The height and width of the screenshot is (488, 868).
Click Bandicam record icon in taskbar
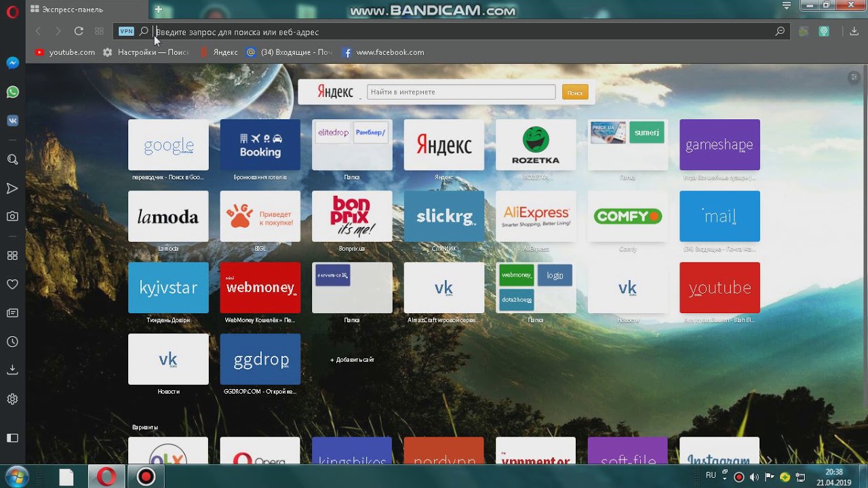146,476
